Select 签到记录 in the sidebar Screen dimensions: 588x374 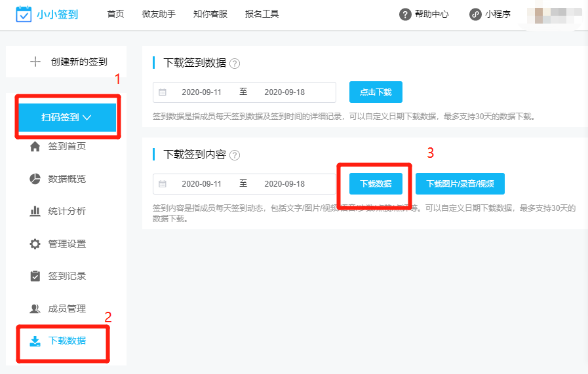click(67, 276)
